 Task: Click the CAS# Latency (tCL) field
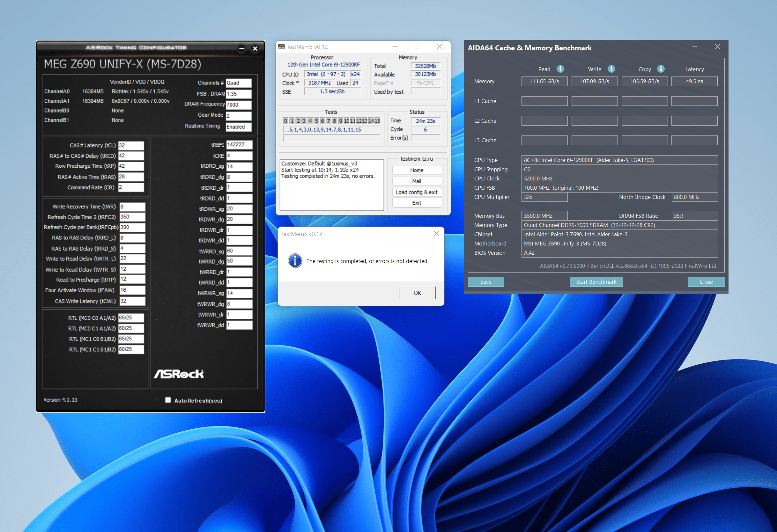[131, 145]
